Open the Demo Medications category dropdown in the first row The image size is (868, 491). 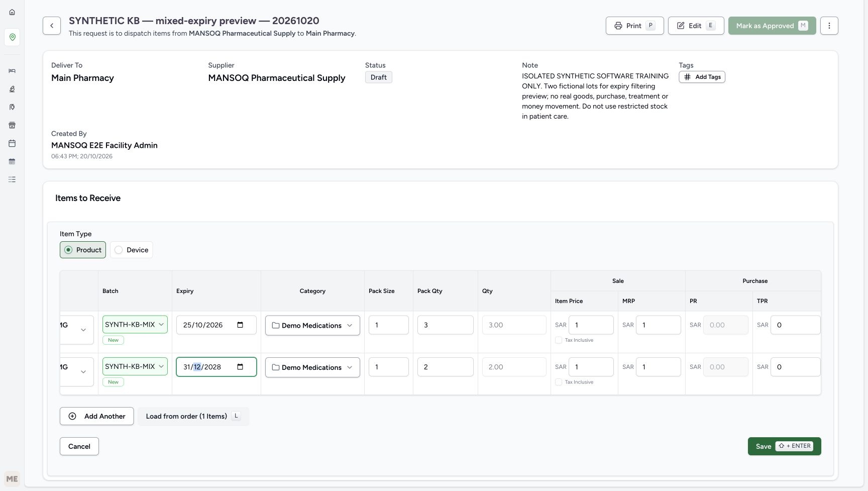coord(312,325)
